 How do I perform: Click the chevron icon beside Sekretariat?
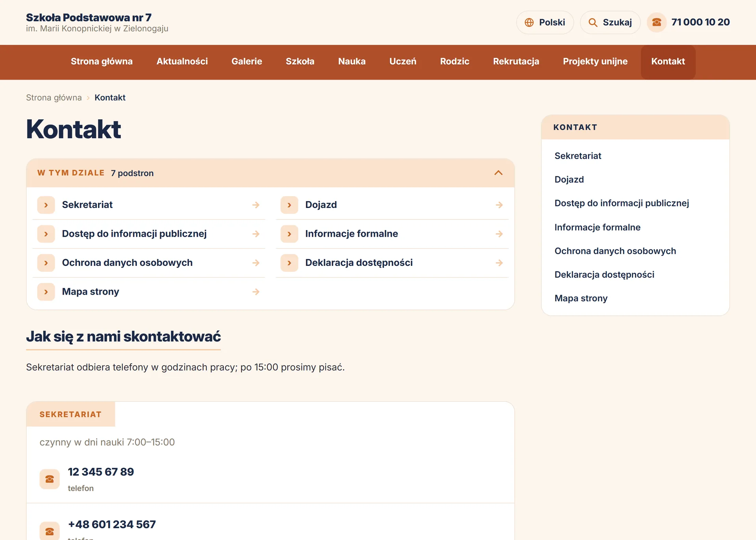coord(46,205)
